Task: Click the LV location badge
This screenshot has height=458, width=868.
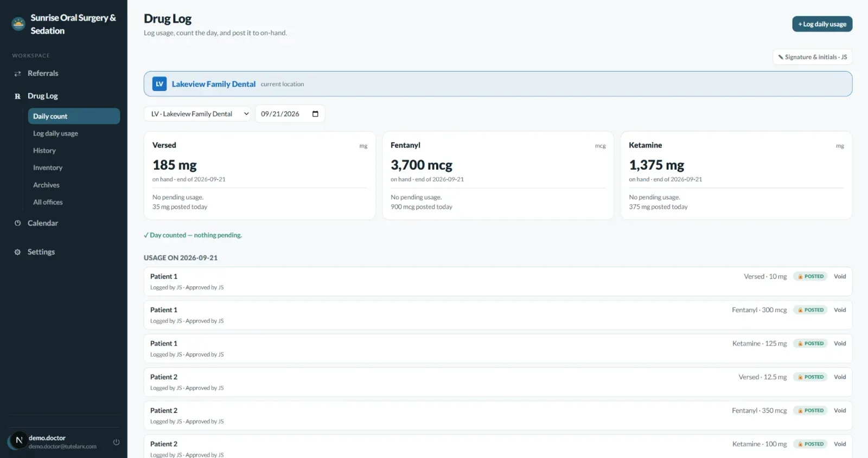Action: [159, 84]
